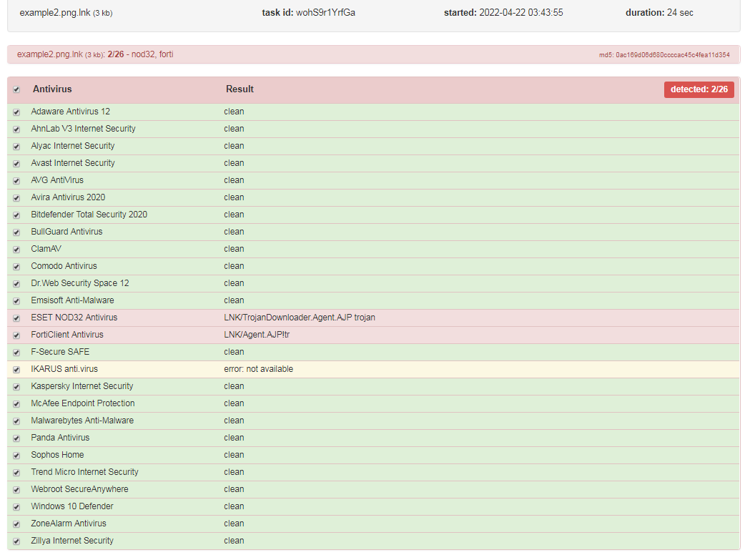The image size is (745, 560).
Task: Uncheck Bitdefender Total Security 2020 checkbox
Action: [16, 215]
